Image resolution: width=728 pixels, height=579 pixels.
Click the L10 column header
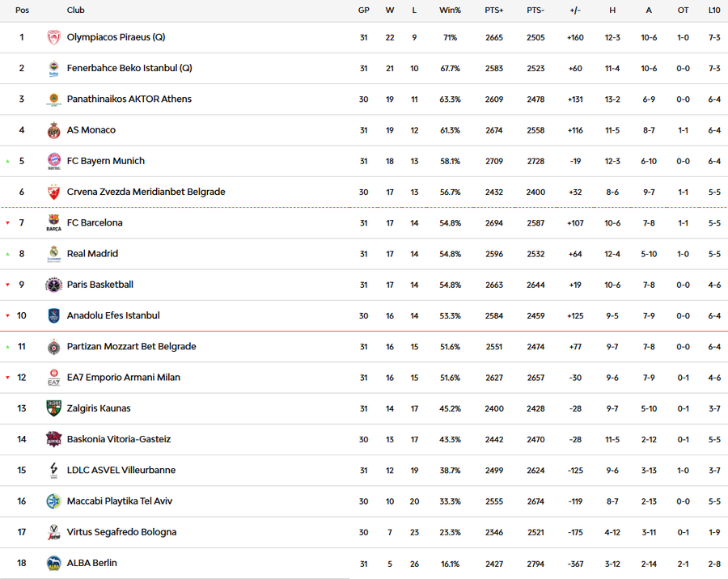tap(713, 11)
